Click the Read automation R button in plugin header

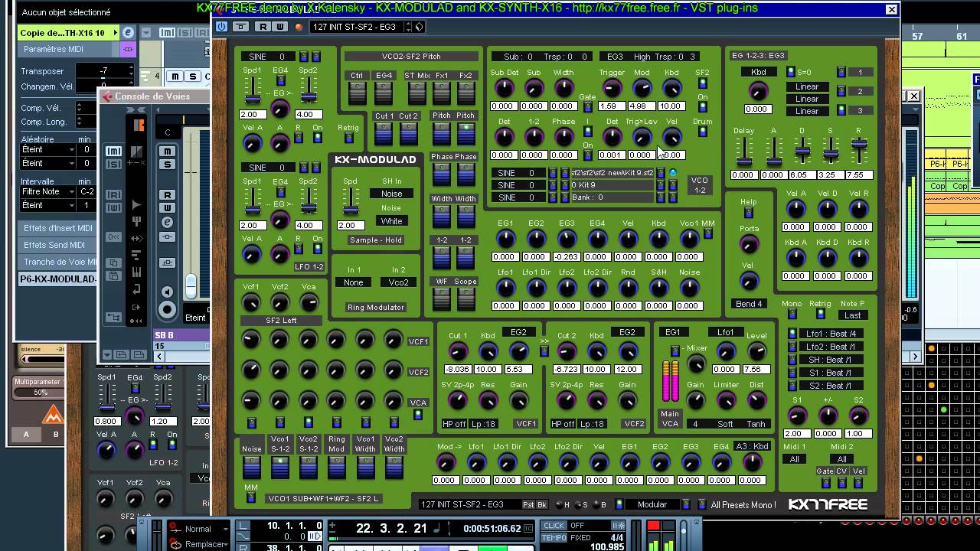[x=263, y=27]
